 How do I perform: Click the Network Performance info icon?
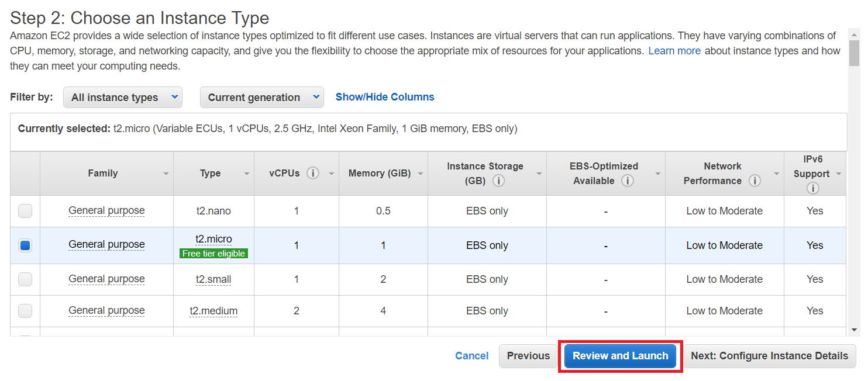click(755, 181)
